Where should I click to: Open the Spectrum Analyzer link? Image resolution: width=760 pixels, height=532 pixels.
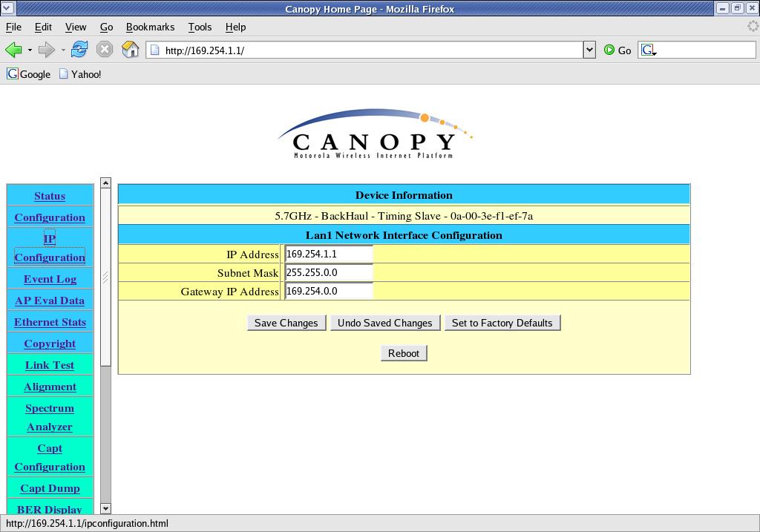50,417
